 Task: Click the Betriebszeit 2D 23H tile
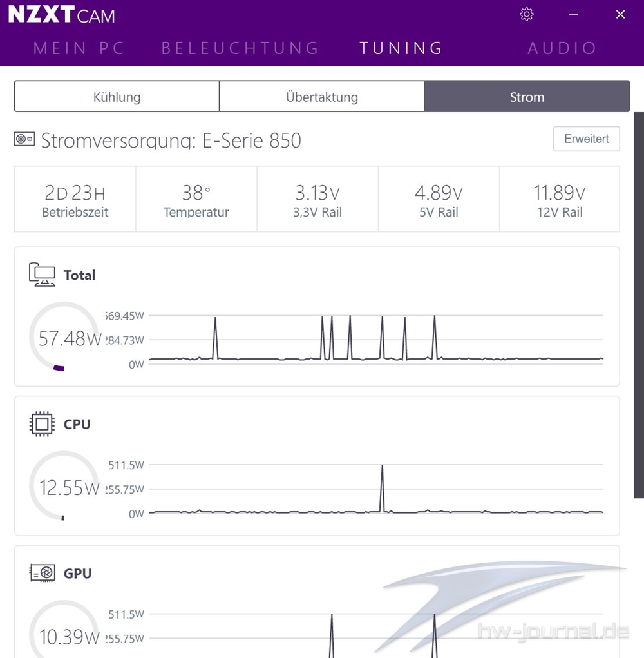(x=75, y=199)
